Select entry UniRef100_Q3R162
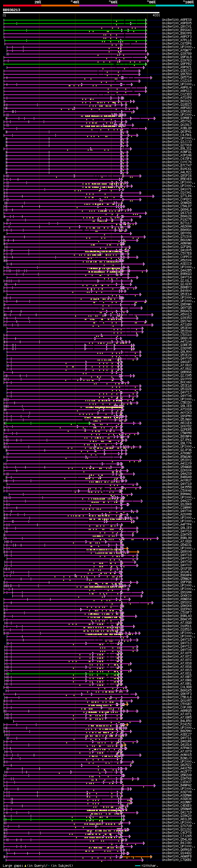Screen dimensions: 197x868 [177, 111]
